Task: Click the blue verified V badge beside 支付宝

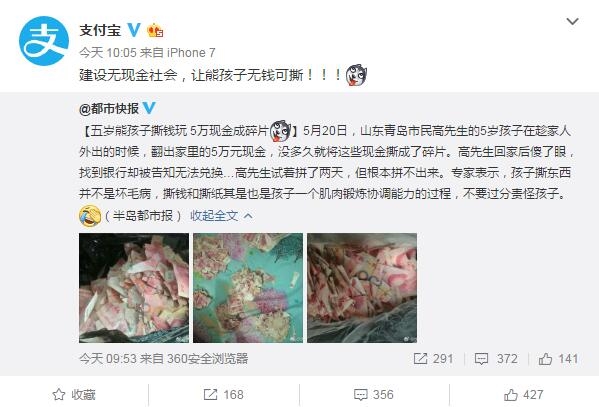Action: 134,30
